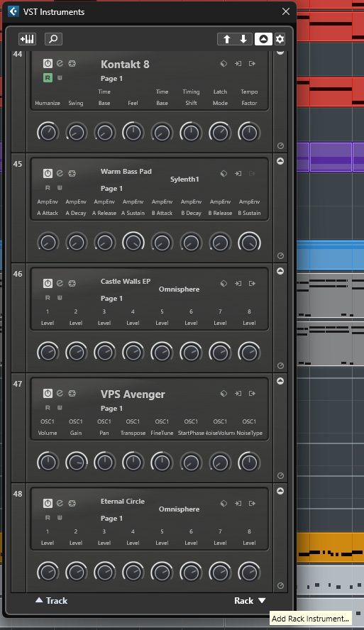This screenshot has height=630, width=364.
Task: Open VPS Avenger editor window
Action: coord(60,393)
